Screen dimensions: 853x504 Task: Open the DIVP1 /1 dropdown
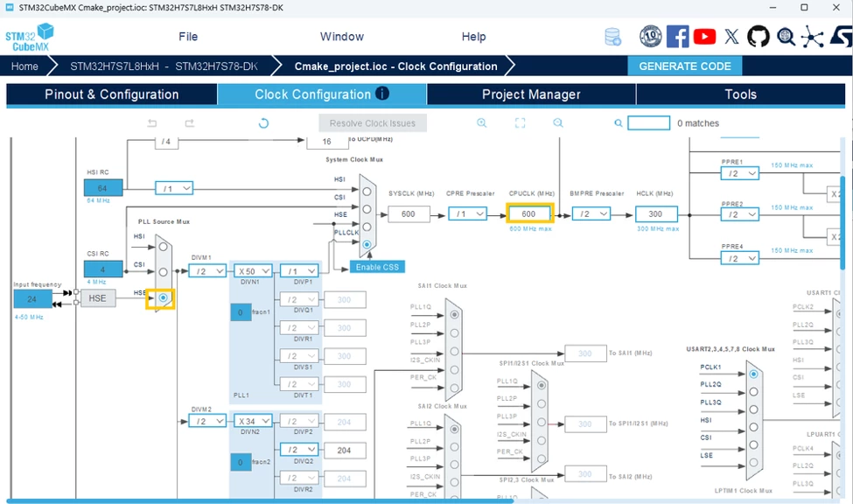point(299,271)
